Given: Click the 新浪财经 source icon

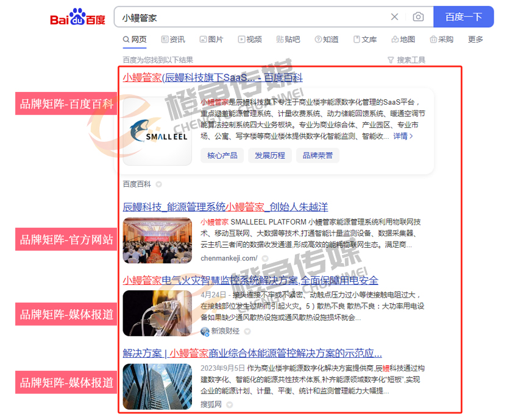Looking at the screenshot, I should point(205,332).
